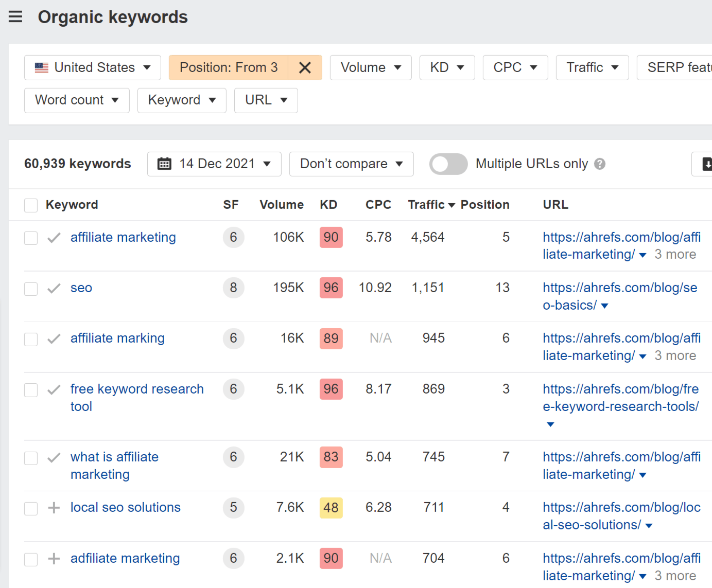The height and width of the screenshot is (588, 712).
Task: Open the navigation hamburger menu
Action: click(15, 16)
